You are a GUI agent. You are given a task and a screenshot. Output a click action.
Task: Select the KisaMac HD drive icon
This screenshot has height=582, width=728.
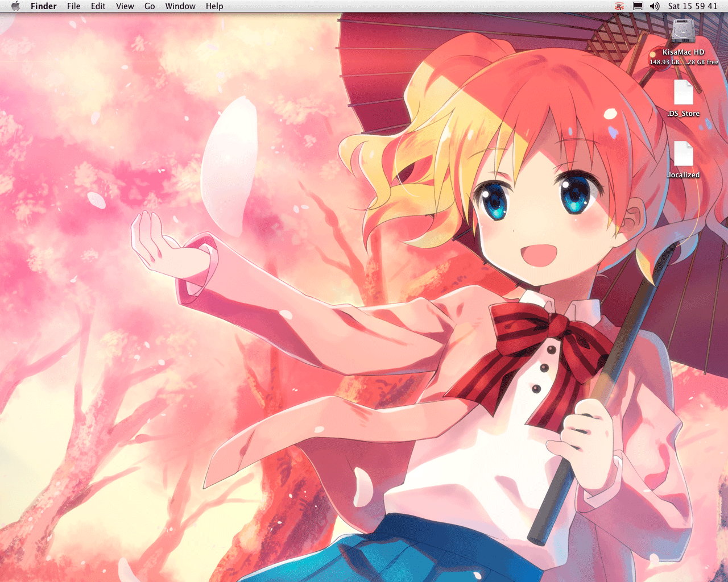point(683,31)
